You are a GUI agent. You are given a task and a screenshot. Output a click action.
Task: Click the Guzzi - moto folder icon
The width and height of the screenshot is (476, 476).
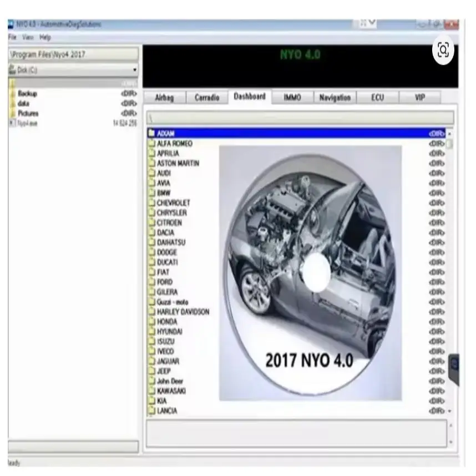point(151,302)
